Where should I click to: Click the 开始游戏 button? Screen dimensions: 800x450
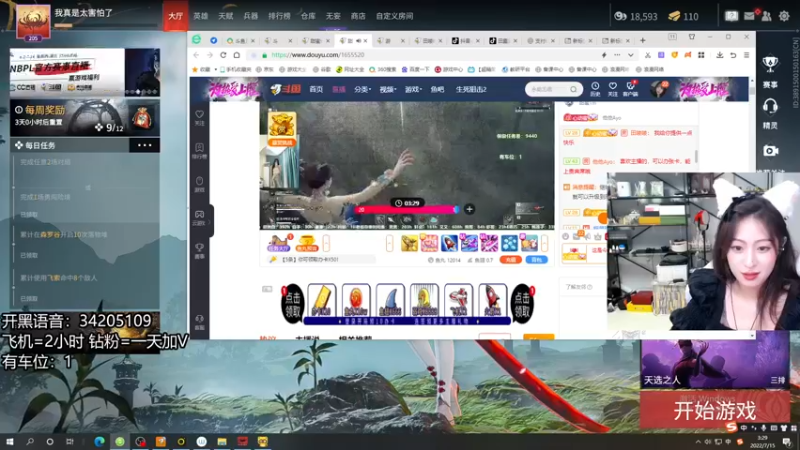point(714,410)
